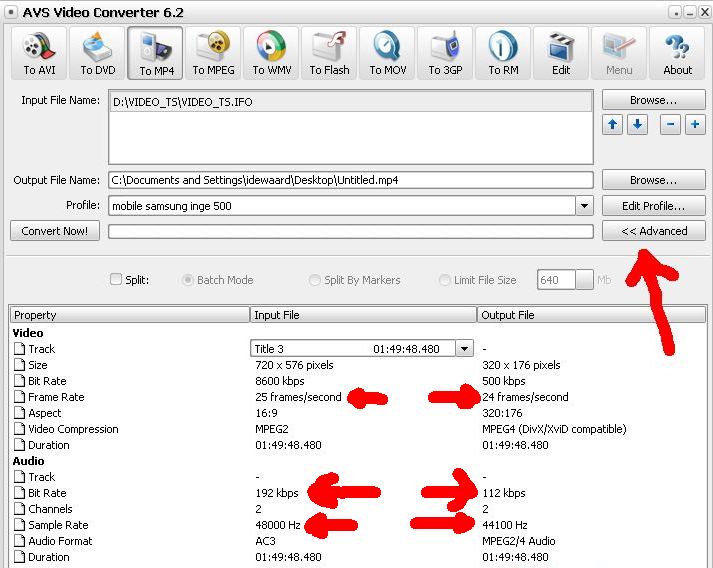The width and height of the screenshot is (713, 568).
Task: Select the 16:9 input aspect value
Action: tap(266, 413)
